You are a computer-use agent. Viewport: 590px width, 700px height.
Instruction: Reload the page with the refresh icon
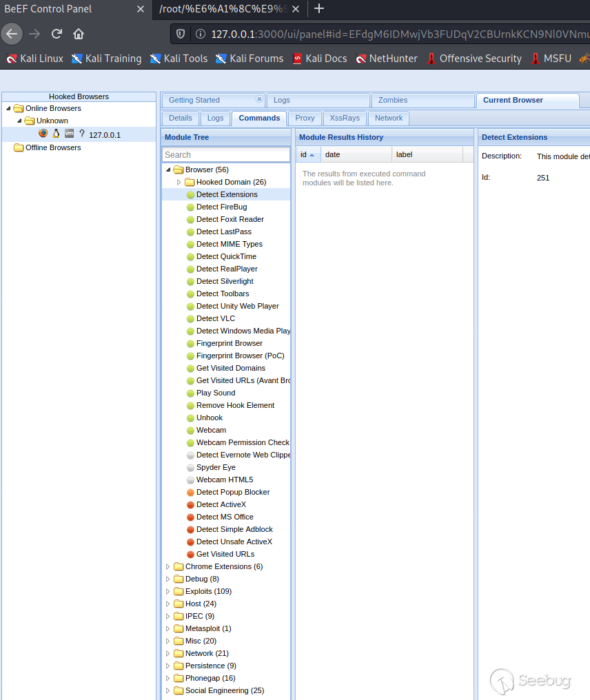tap(57, 34)
